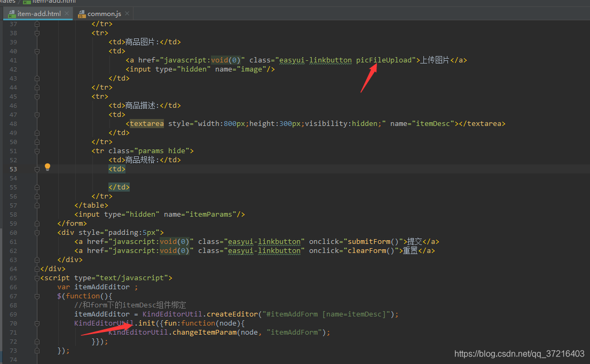Viewport: 590px width, 364px height.
Task: Click line number 41 in the gutter
Action: tap(13, 60)
